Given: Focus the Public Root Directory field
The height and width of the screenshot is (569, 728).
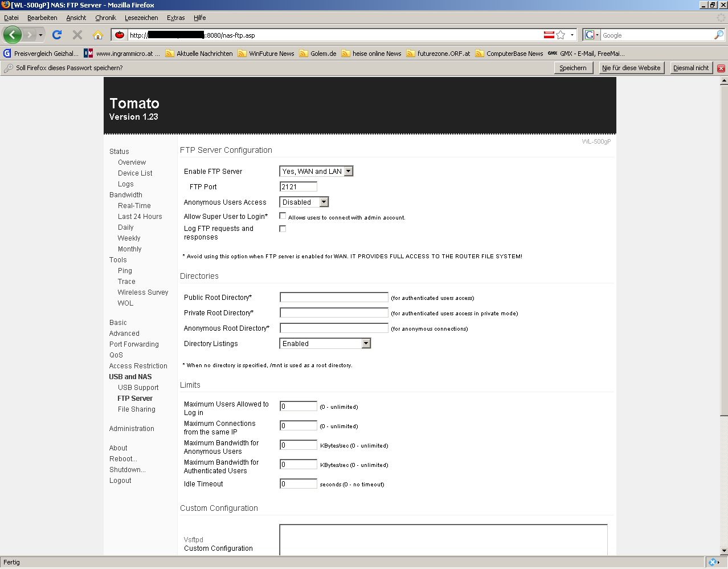Looking at the screenshot, I should (x=334, y=297).
